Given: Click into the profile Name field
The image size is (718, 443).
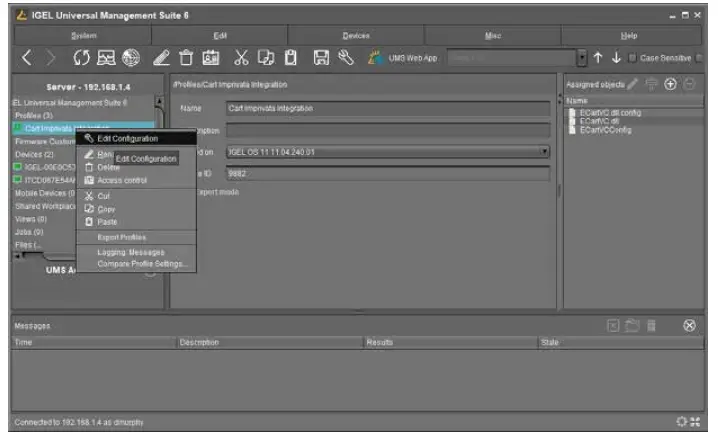Looking at the screenshot, I should (388, 109).
